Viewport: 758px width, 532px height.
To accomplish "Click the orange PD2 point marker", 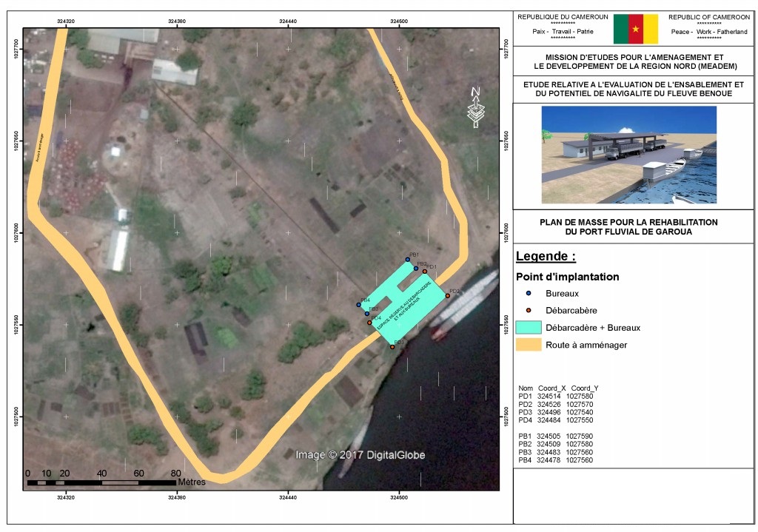I will 448,296.
